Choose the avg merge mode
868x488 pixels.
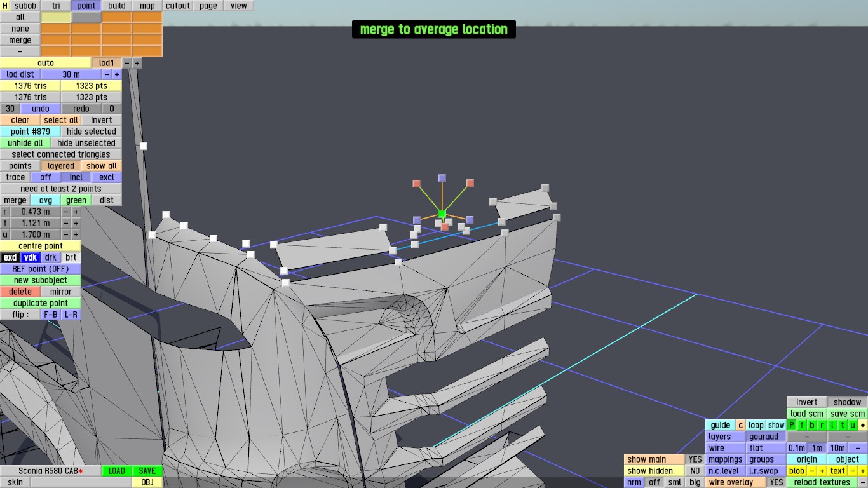tap(46, 200)
